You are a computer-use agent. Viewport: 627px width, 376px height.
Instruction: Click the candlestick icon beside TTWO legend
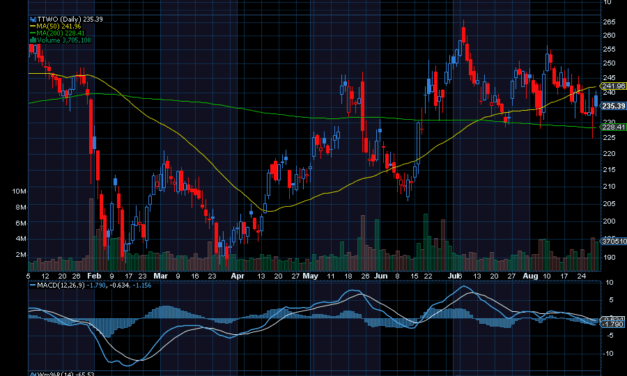coord(33,19)
